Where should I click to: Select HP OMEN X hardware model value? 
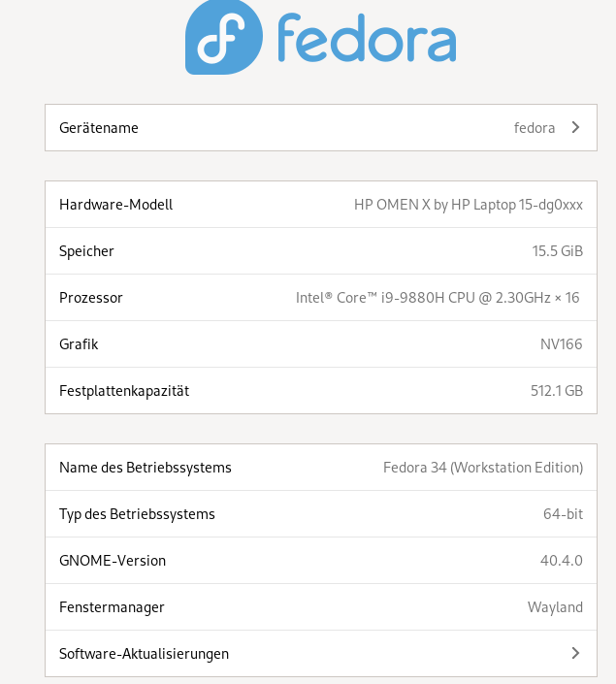click(469, 205)
